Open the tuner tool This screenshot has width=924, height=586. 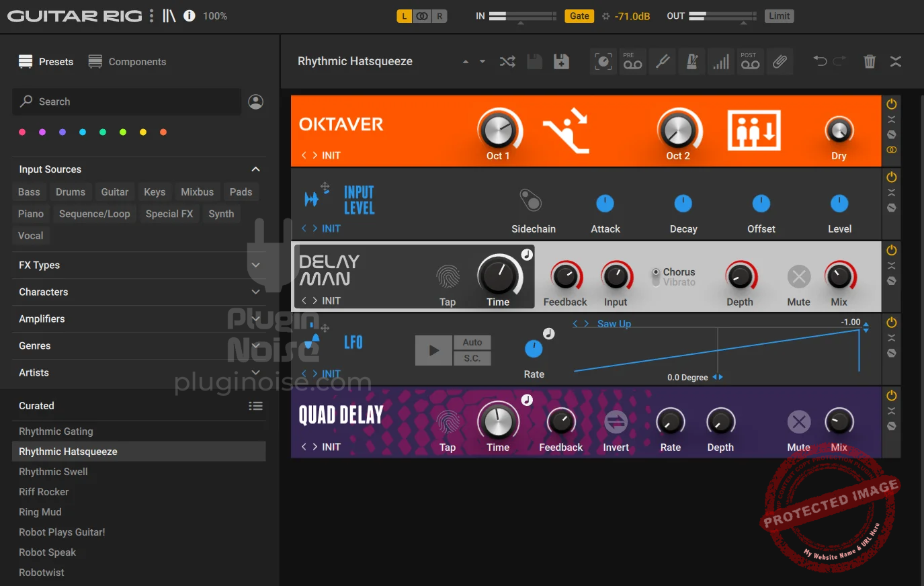point(663,62)
